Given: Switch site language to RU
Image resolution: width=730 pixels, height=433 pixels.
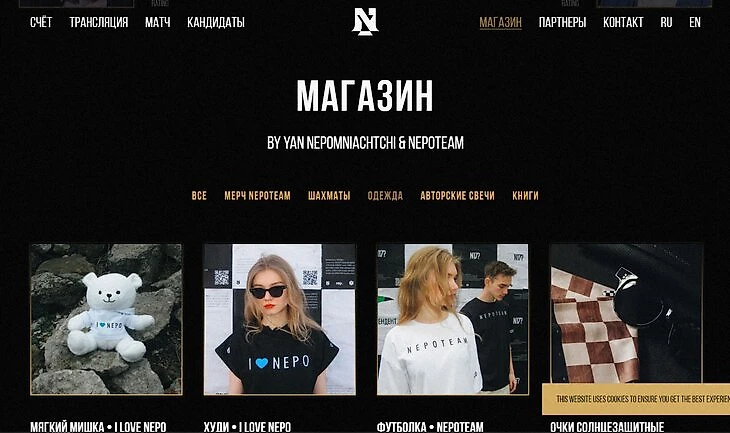Looking at the screenshot, I should point(666,22).
